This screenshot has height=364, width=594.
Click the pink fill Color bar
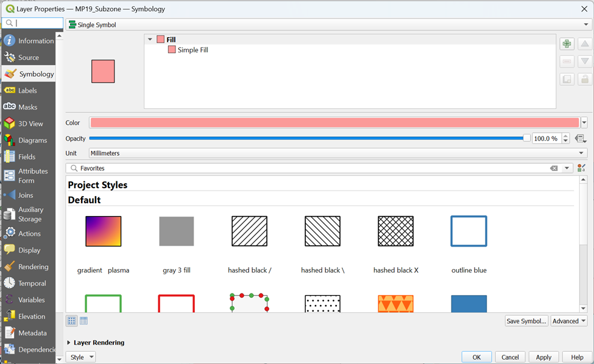click(334, 122)
